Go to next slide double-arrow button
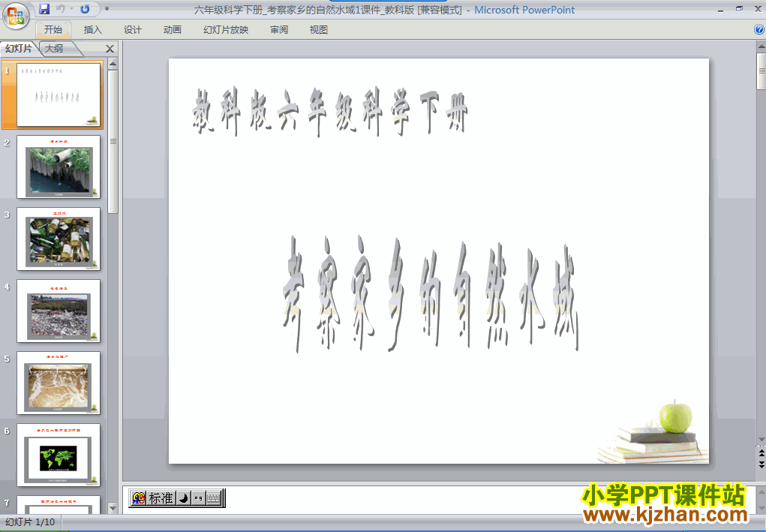766x532 pixels. pos(761,464)
